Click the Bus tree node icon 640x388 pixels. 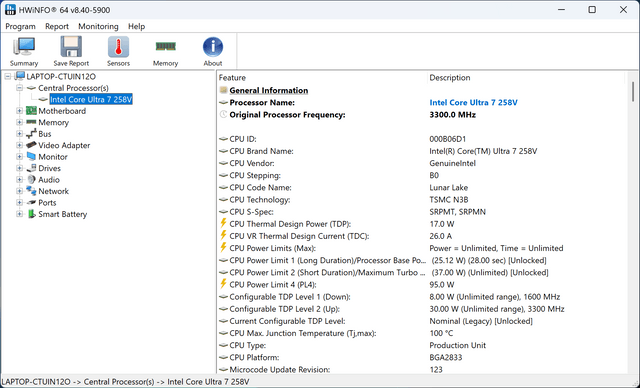click(x=31, y=134)
